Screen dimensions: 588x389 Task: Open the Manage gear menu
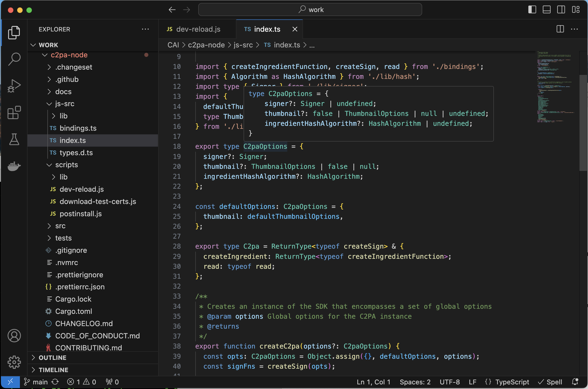pyautogui.click(x=14, y=362)
